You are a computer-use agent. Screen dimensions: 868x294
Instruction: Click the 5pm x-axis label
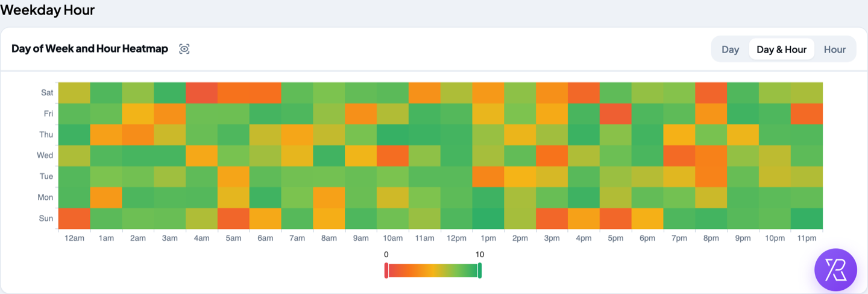point(615,238)
